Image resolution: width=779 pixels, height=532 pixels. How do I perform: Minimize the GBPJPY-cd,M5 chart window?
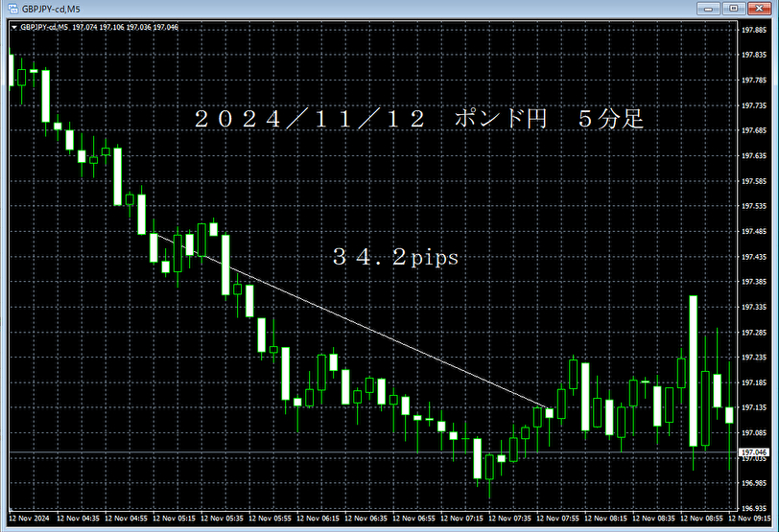pos(708,9)
